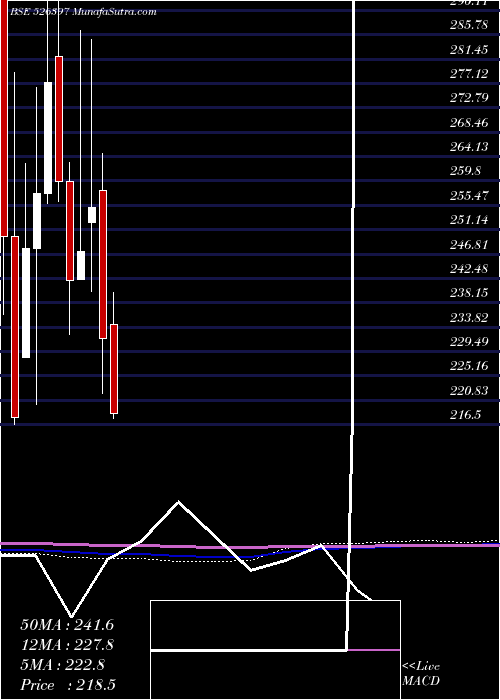The width and height of the screenshot is (500, 700).
Task: Click the 268.46 price axis label
Action: click(469, 123)
